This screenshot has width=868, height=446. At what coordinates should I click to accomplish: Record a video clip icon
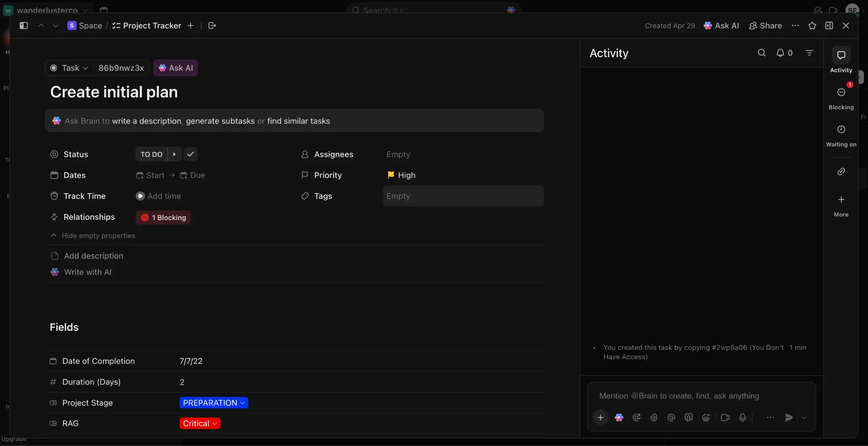(725, 418)
